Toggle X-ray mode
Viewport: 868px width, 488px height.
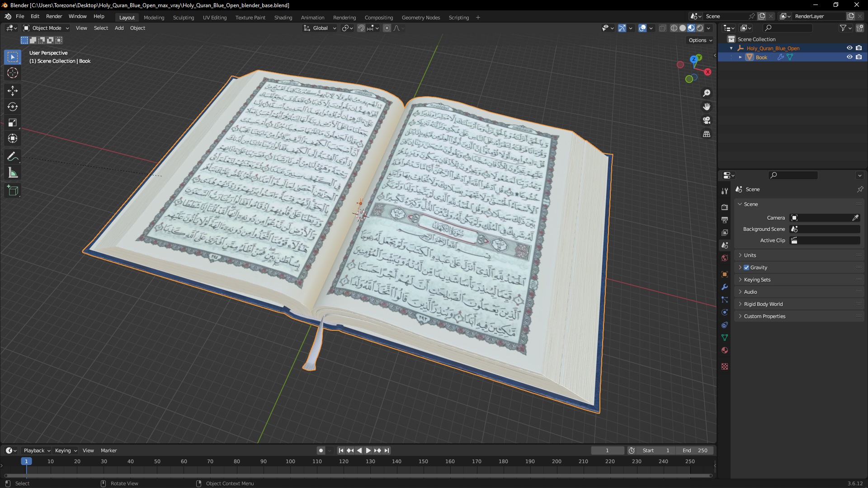click(x=663, y=28)
